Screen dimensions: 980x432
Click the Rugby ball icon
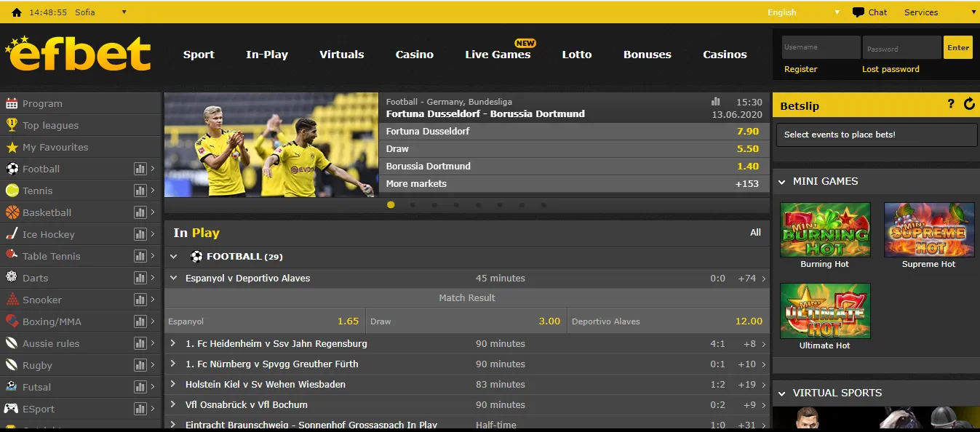click(12, 364)
